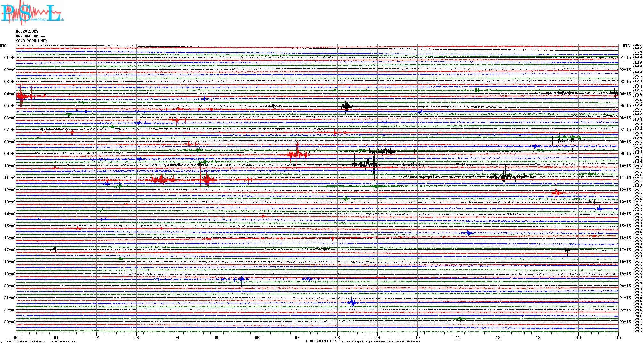644x346 pixels.
Task: Select the 12:00 UTC hour label on the left
Action: click(10, 190)
